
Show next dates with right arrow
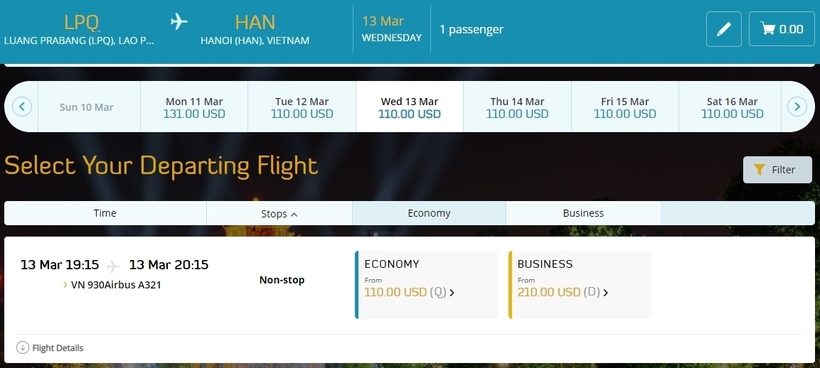[797, 107]
